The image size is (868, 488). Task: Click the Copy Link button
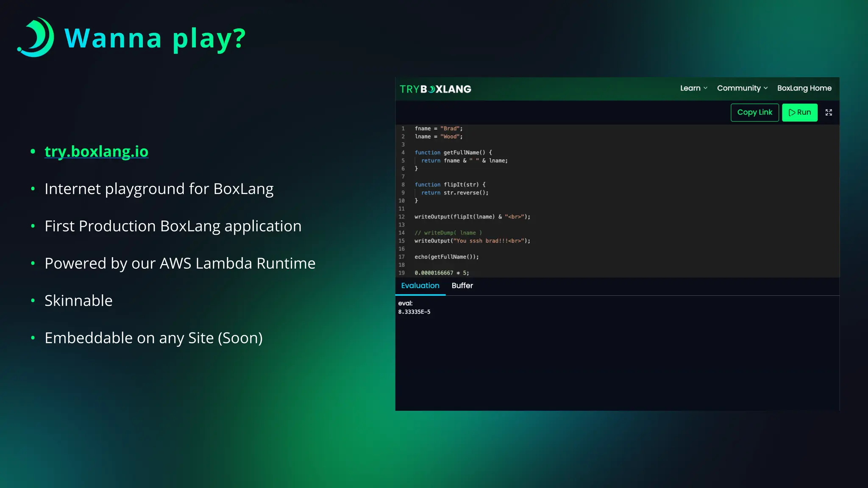pos(754,113)
